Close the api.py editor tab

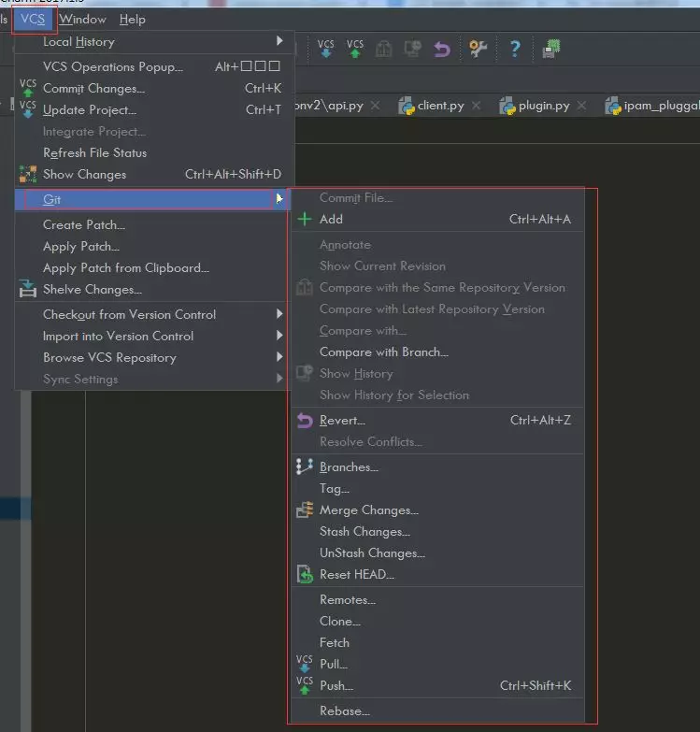375,106
